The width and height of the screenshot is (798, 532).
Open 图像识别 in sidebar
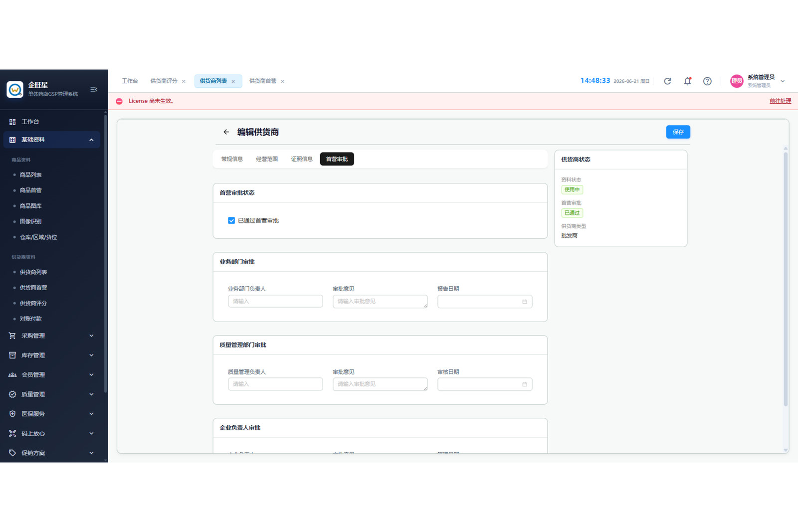tap(30, 221)
